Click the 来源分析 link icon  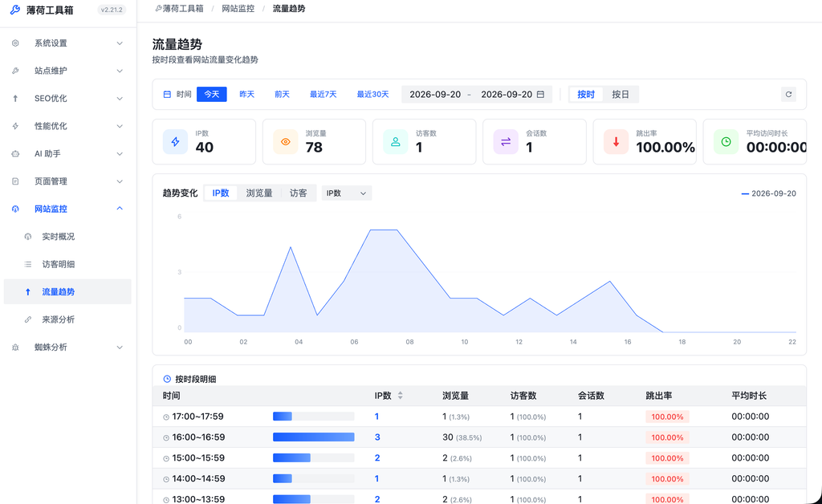28,319
